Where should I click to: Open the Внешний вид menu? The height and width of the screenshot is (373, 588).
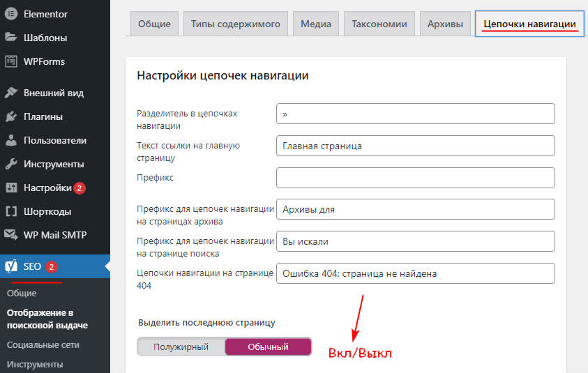pos(55,93)
